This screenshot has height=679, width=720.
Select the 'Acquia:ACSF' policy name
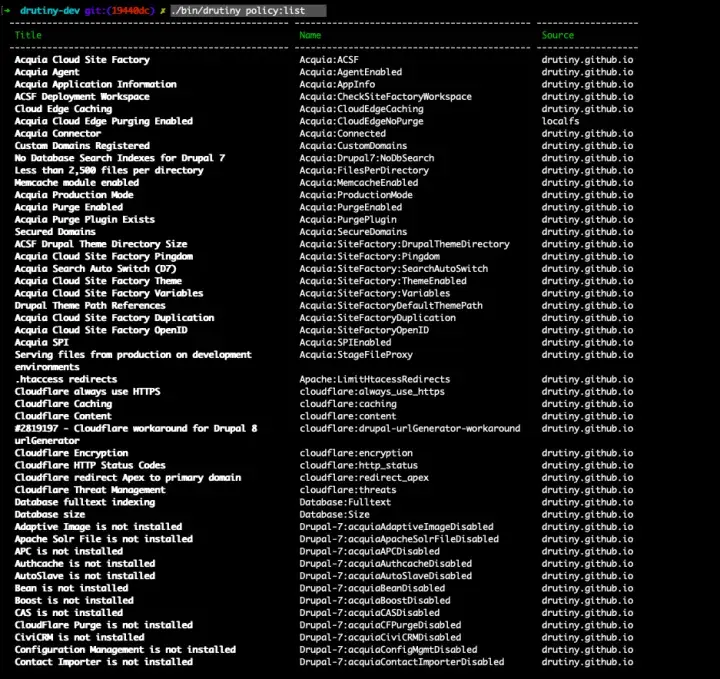pos(329,60)
